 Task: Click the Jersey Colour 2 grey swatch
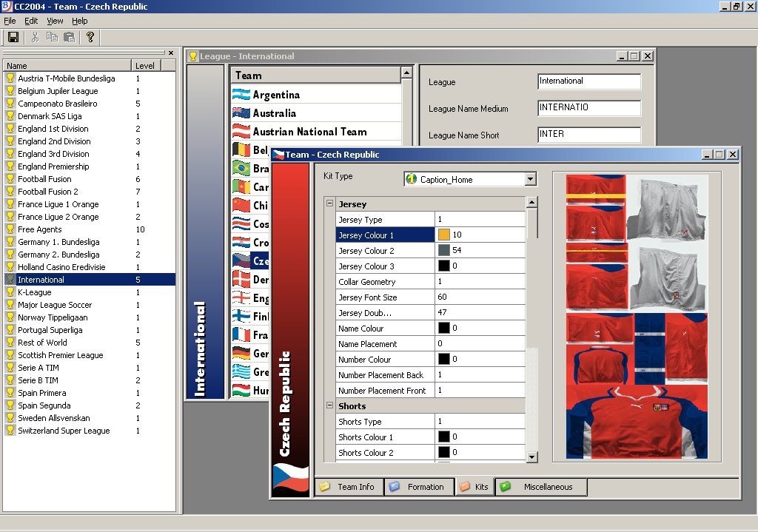click(x=444, y=250)
